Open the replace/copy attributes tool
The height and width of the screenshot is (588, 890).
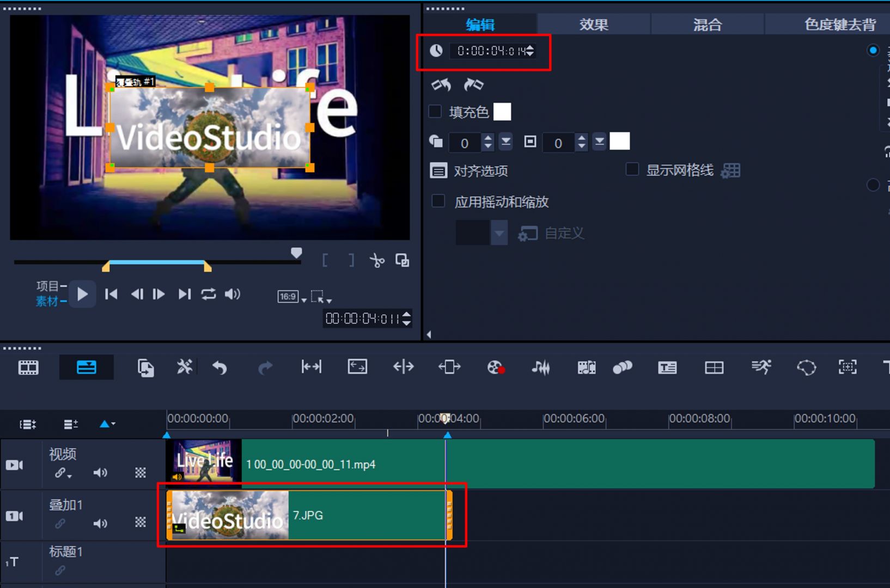[x=145, y=368]
